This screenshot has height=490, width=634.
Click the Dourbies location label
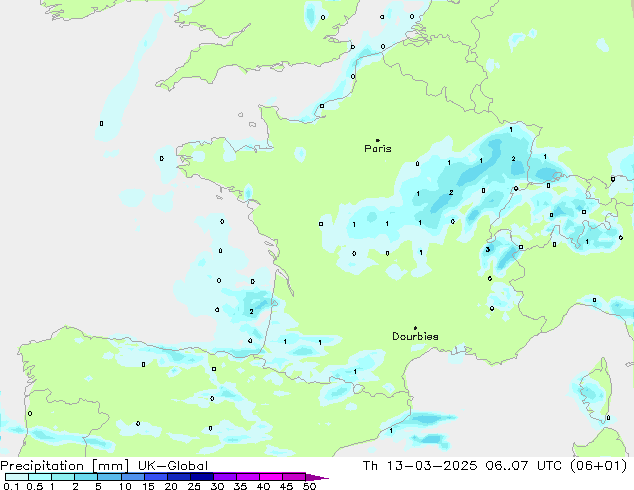pos(415,336)
